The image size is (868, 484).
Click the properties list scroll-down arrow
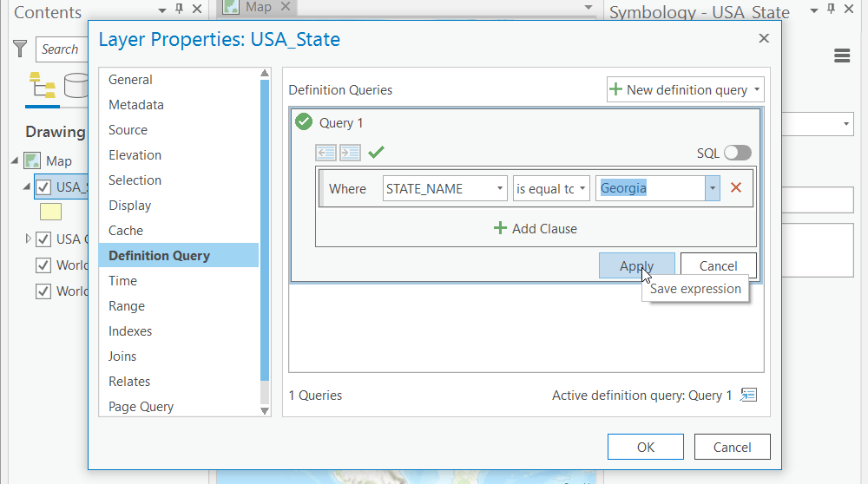click(x=265, y=411)
